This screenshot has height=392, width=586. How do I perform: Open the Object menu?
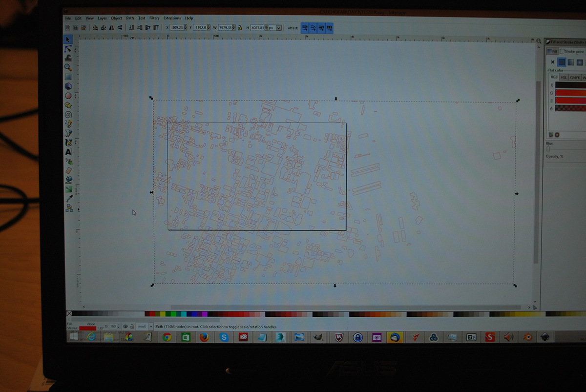click(x=116, y=18)
